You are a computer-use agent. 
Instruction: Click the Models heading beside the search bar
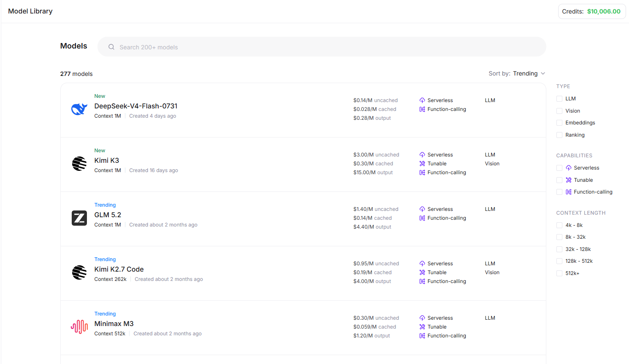[74, 46]
